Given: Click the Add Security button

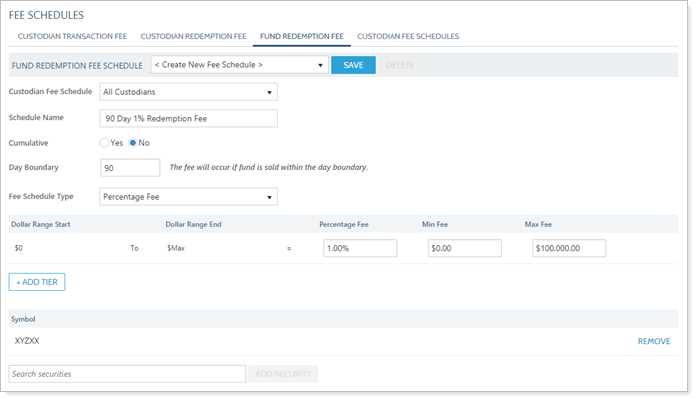Looking at the screenshot, I should (x=284, y=374).
